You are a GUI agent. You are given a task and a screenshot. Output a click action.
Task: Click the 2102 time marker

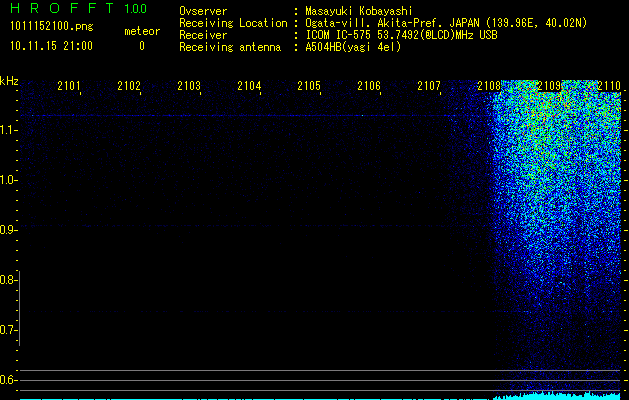pos(129,85)
